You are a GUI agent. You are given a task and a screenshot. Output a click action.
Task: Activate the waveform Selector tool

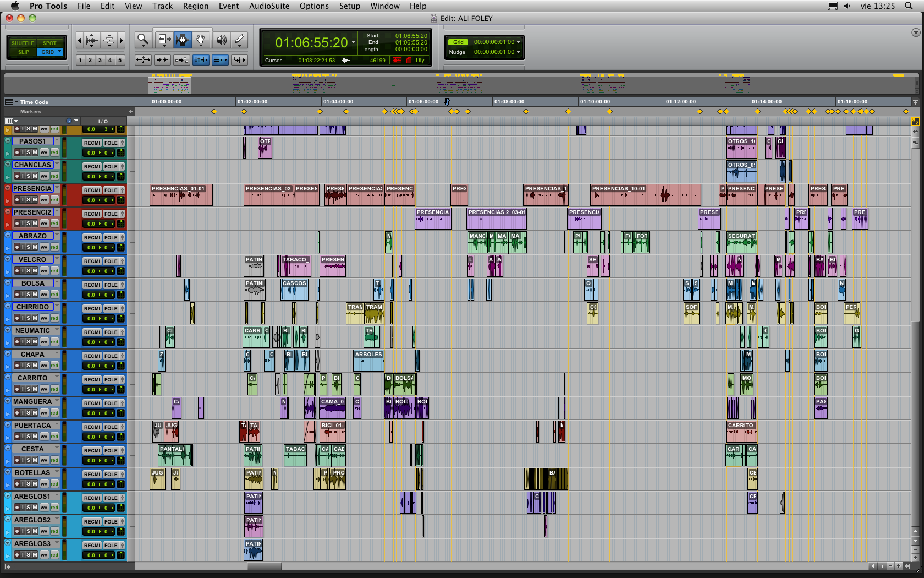[x=183, y=40]
